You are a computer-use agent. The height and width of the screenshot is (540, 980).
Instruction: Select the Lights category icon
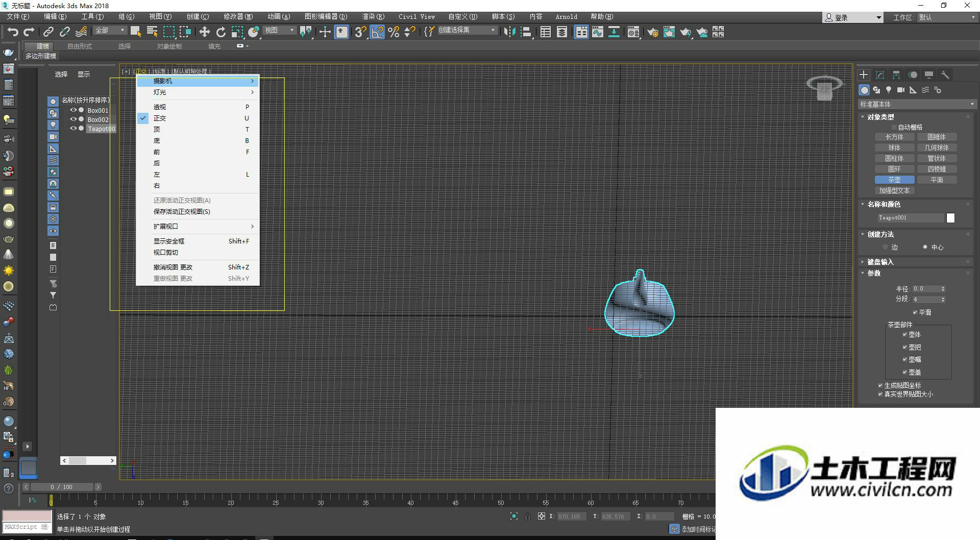[x=889, y=90]
